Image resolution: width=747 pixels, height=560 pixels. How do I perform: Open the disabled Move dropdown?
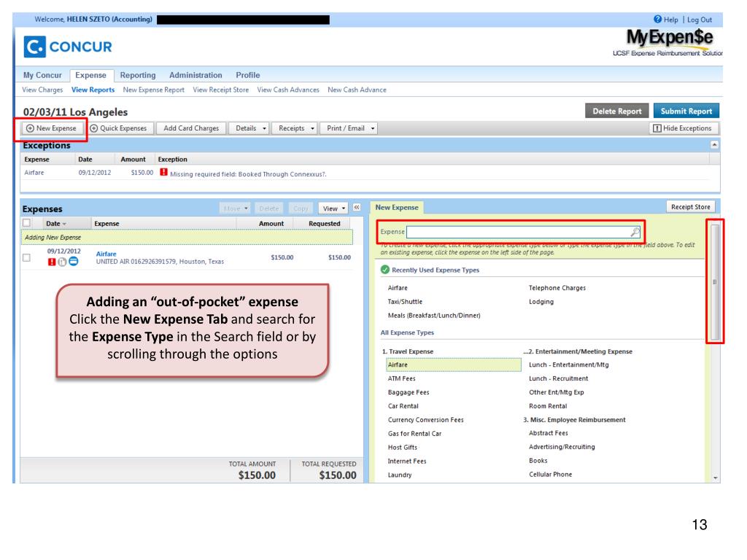(x=235, y=209)
